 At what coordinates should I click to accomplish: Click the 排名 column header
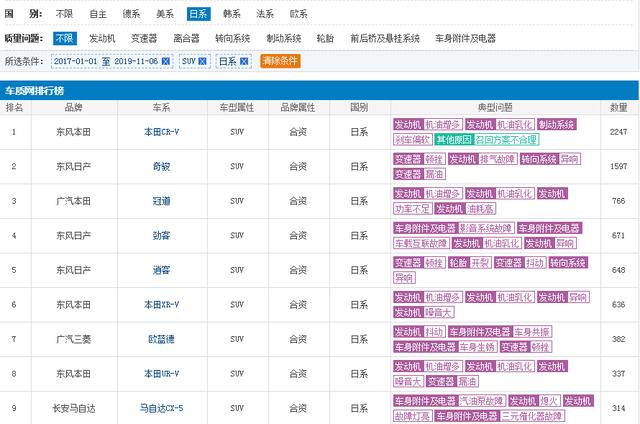(14, 108)
